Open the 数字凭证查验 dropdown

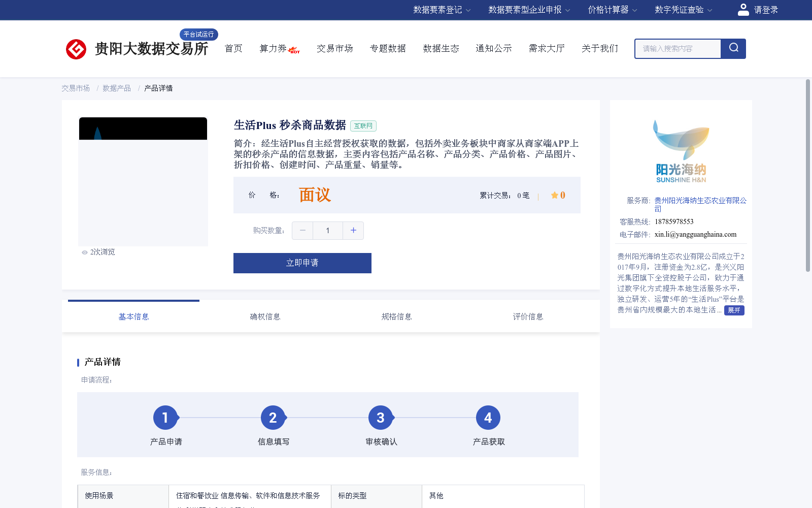683,10
